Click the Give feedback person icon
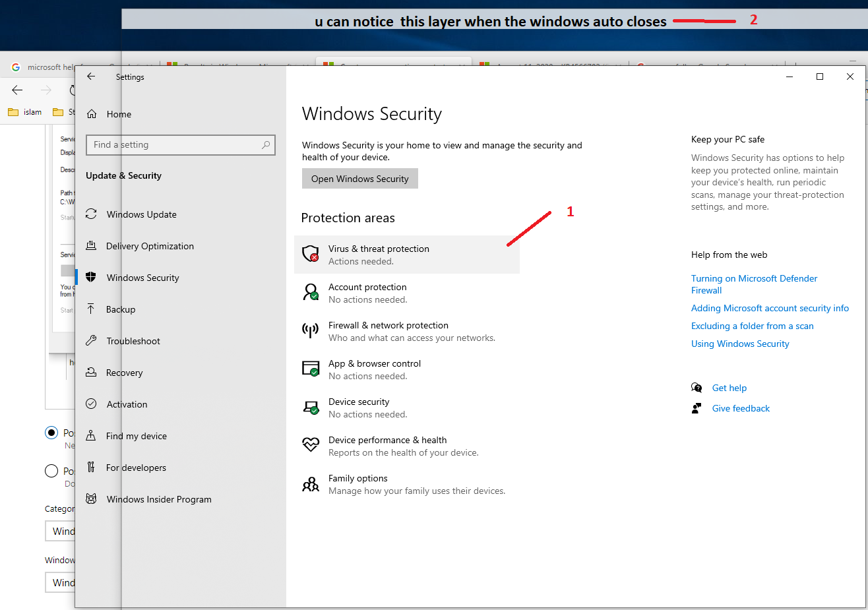The height and width of the screenshot is (610, 868). pyautogui.click(x=697, y=408)
